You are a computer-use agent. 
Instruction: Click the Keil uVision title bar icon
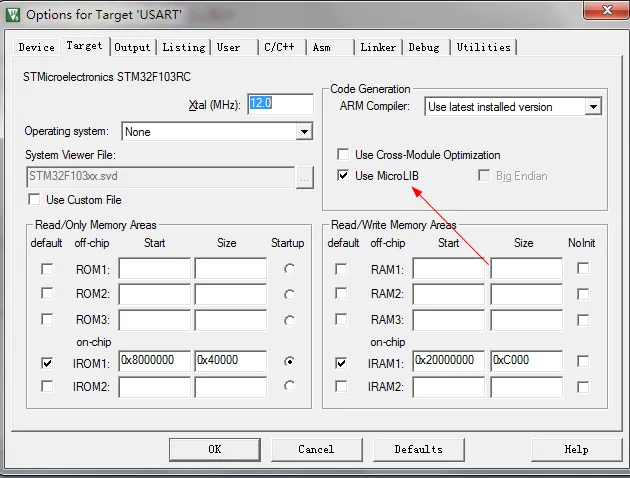click(12, 15)
